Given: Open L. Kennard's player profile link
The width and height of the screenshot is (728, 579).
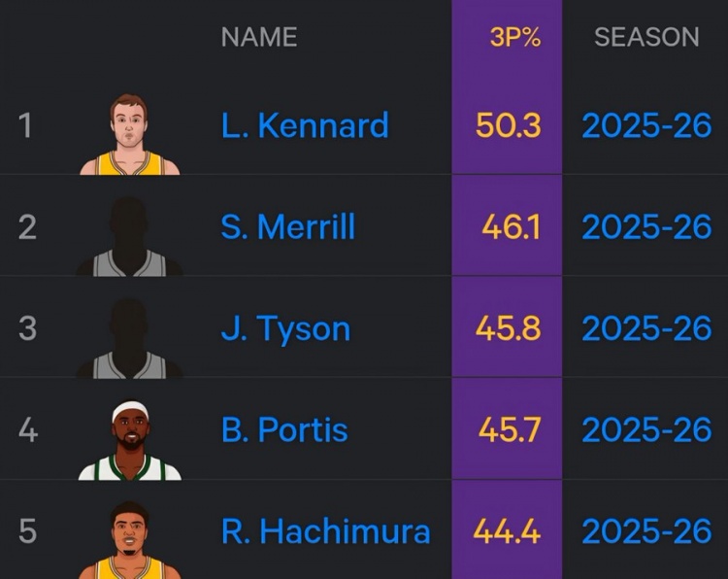Looking at the screenshot, I should point(305,125).
